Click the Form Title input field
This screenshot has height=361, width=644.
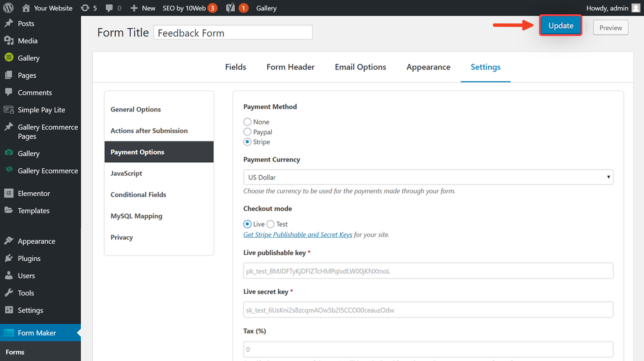click(x=233, y=33)
